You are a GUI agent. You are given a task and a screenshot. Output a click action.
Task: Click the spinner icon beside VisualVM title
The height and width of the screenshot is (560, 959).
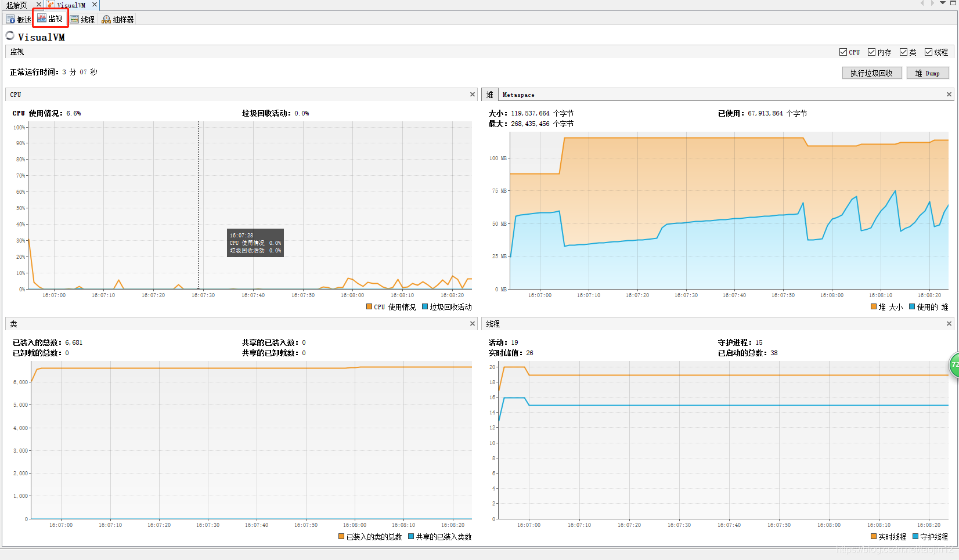click(x=10, y=35)
